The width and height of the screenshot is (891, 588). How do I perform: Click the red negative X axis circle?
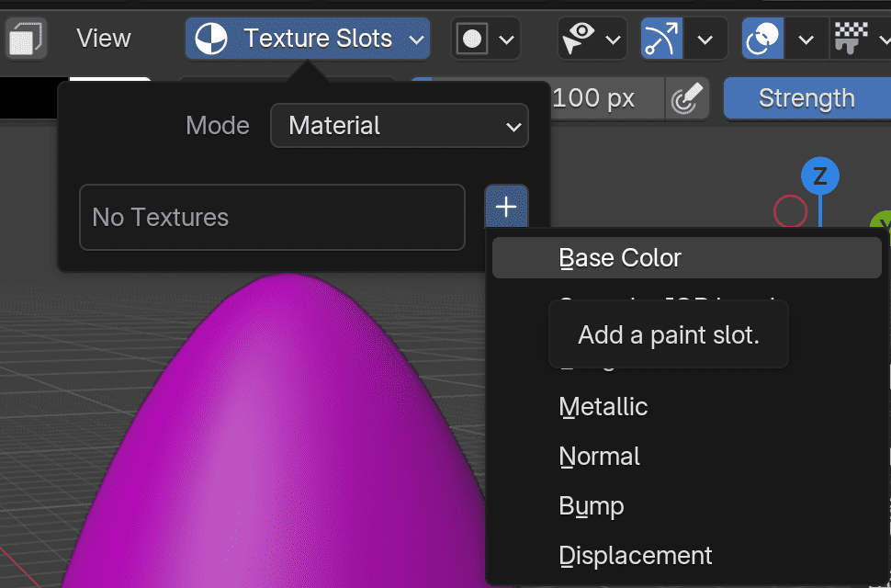coord(791,212)
